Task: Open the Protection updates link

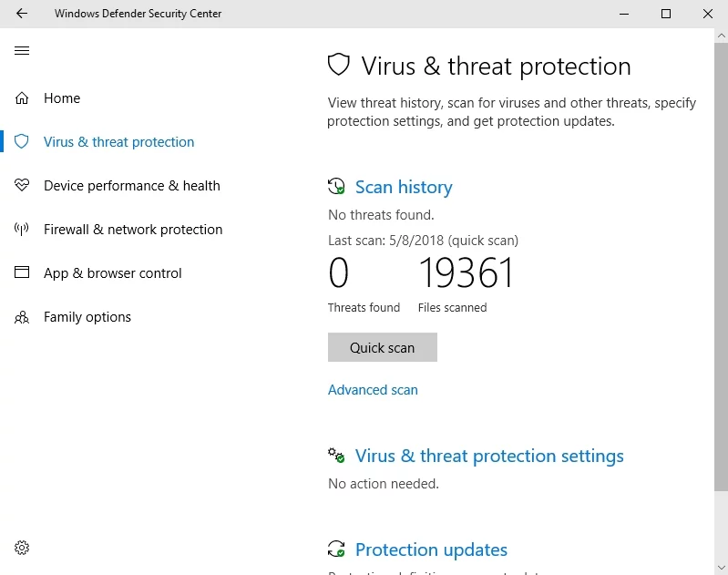Action: click(x=431, y=549)
